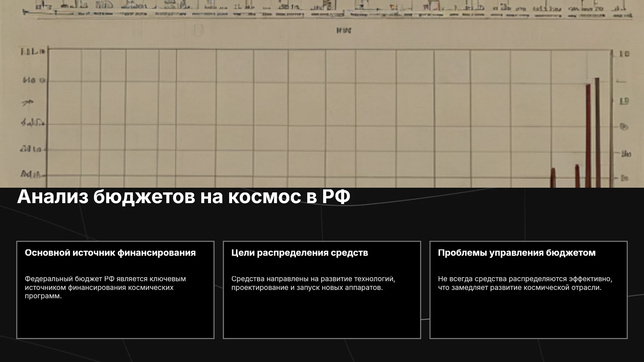Click the shortest bar at chart bottom

[x=553, y=178]
